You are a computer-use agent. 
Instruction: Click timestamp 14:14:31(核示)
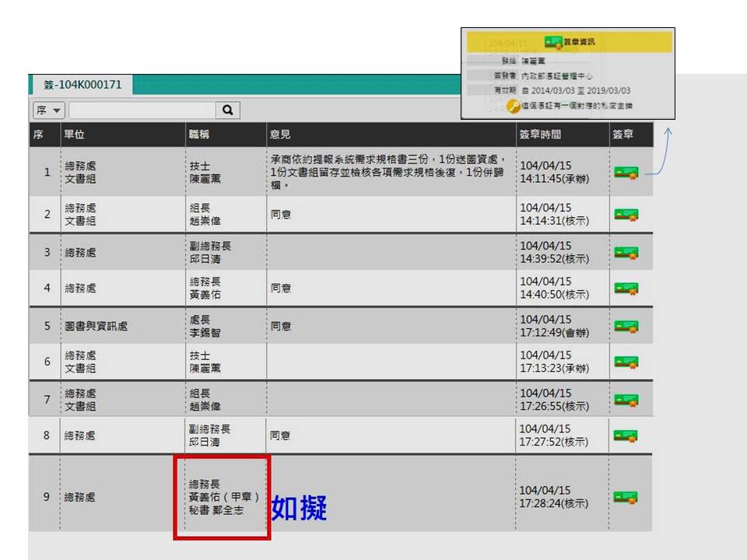tap(555, 221)
